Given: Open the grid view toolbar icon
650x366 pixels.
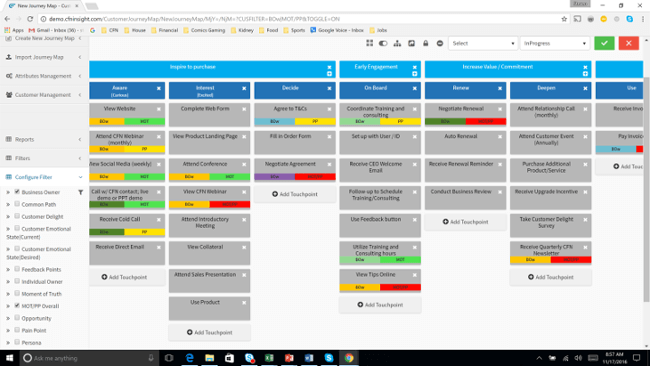Looking at the screenshot, I should pyautogui.click(x=369, y=43).
